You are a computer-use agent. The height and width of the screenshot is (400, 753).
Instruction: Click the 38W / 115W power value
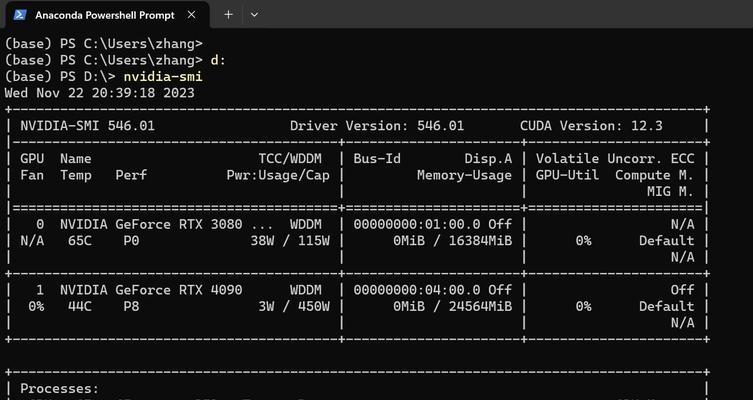(290, 241)
